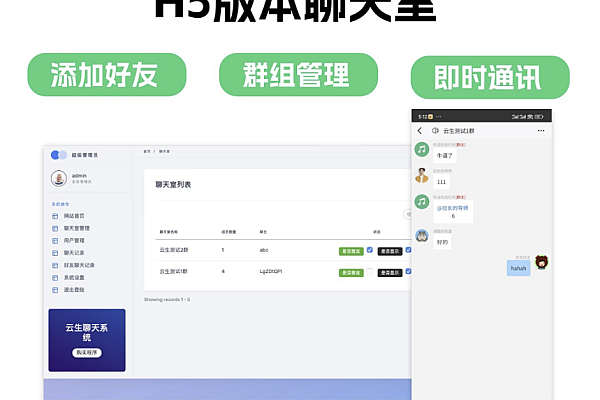
Task: Tap the 云生测试1群 chat title
Action: tap(458, 131)
